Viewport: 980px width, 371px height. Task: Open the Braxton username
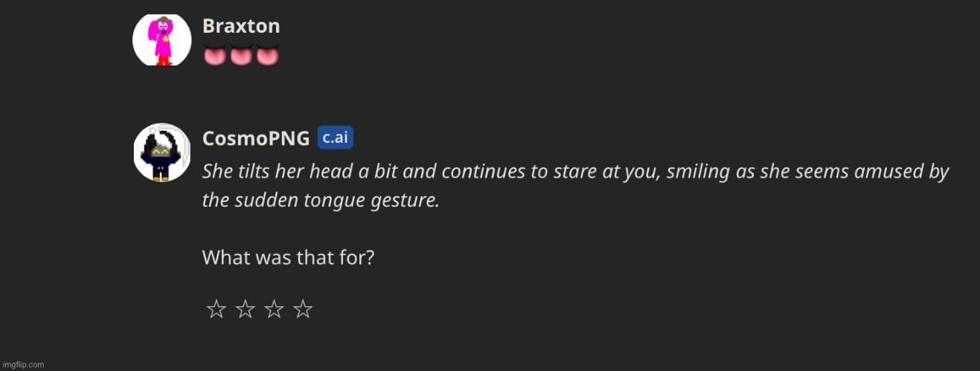coord(241,26)
